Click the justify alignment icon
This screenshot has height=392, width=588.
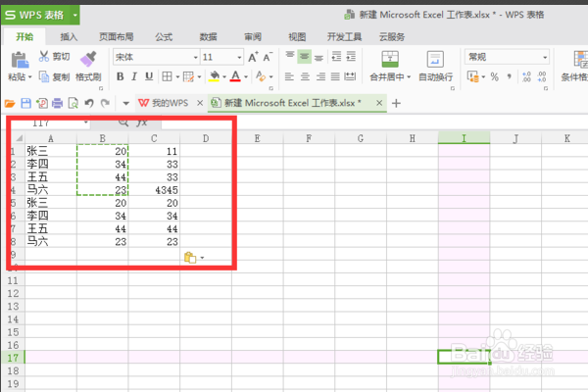[x=335, y=76]
